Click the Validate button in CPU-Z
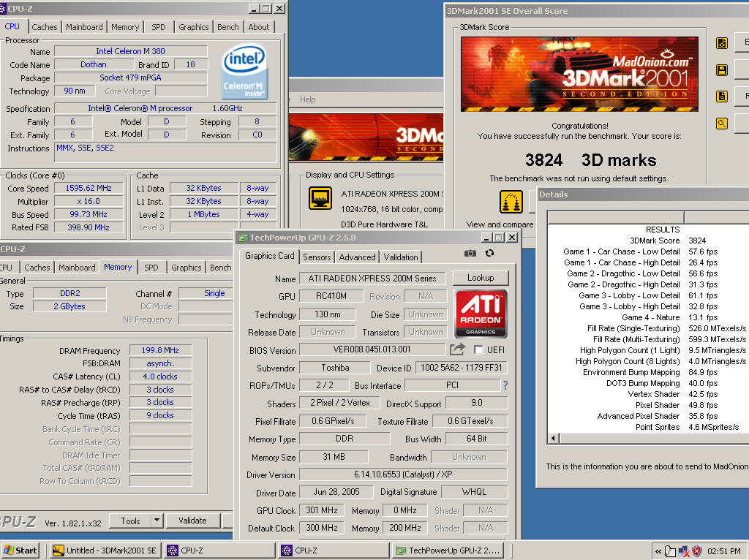The width and height of the screenshot is (749, 560). click(x=192, y=521)
